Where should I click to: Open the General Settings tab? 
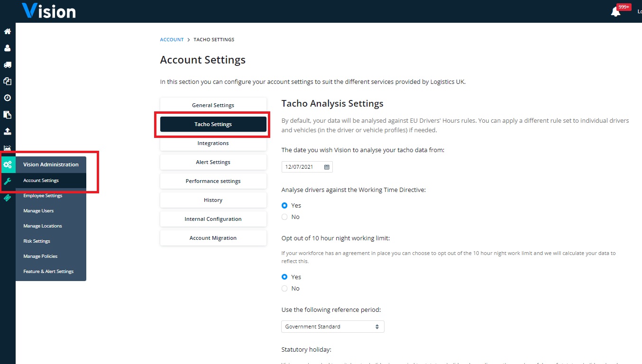(213, 105)
